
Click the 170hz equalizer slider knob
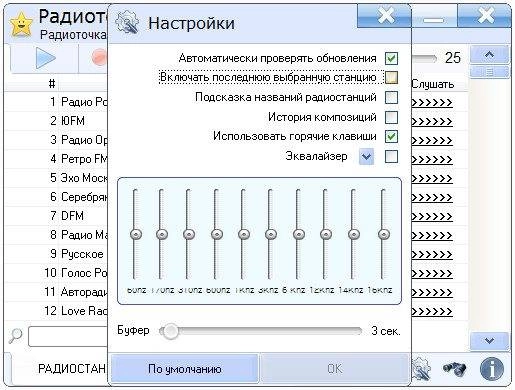(x=162, y=234)
